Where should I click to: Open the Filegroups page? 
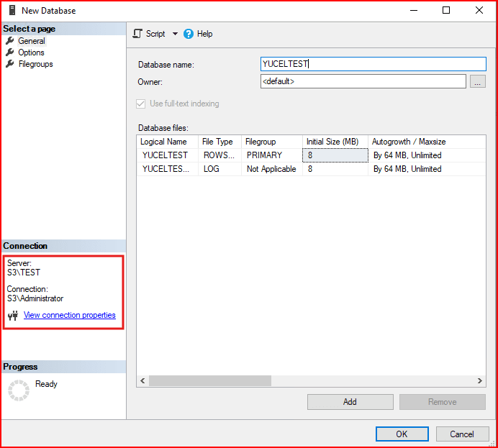click(x=35, y=64)
